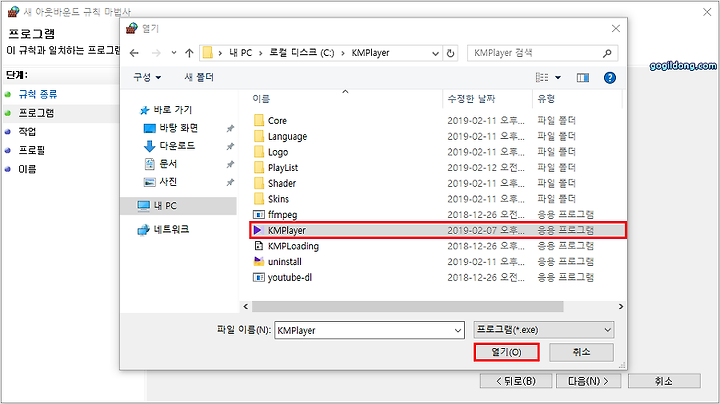Viewport: 720px width, 404px height.
Task: Click the KMPlayer breadcrumb segment
Action: [x=370, y=53]
